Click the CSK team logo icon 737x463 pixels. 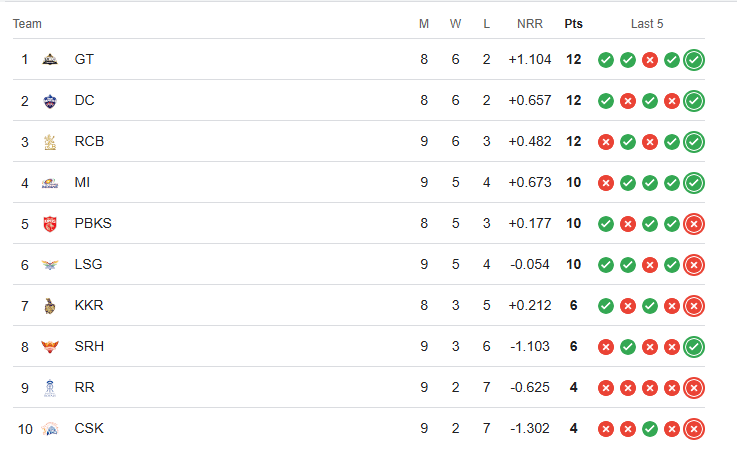coord(50,429)
